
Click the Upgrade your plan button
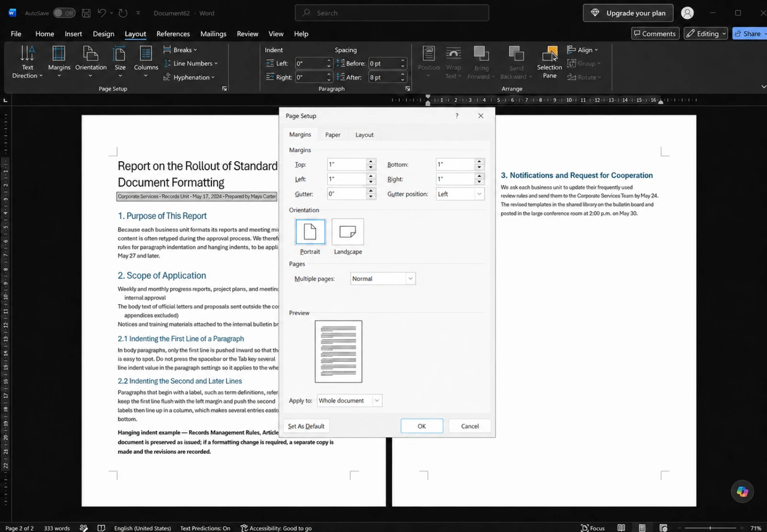628,13
